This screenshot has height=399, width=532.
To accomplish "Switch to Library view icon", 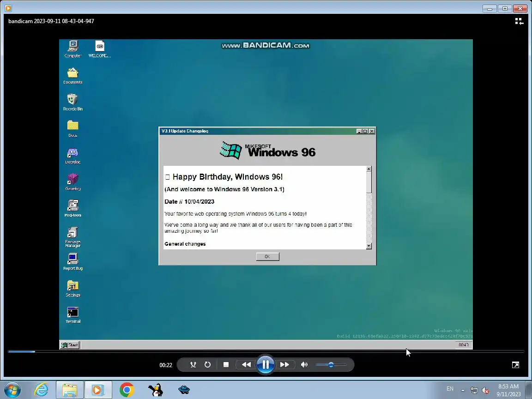I will pos(519,21).
